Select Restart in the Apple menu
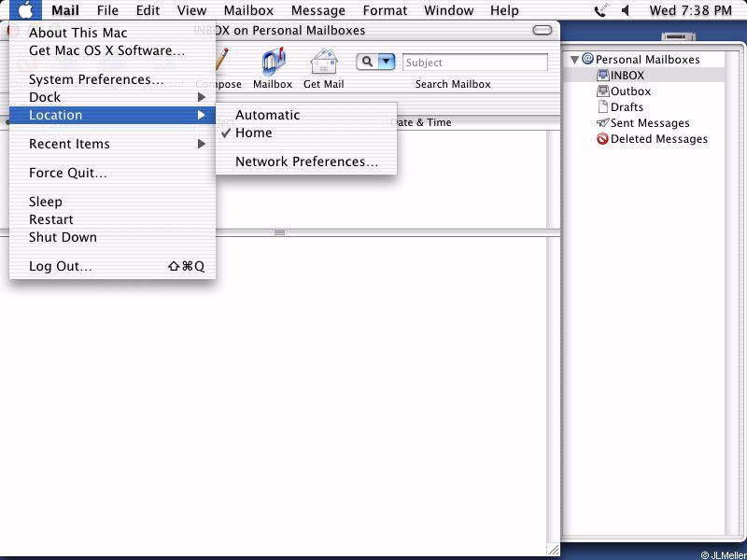Viewport: 747px width, 560px height. click(x=112, y=219)
